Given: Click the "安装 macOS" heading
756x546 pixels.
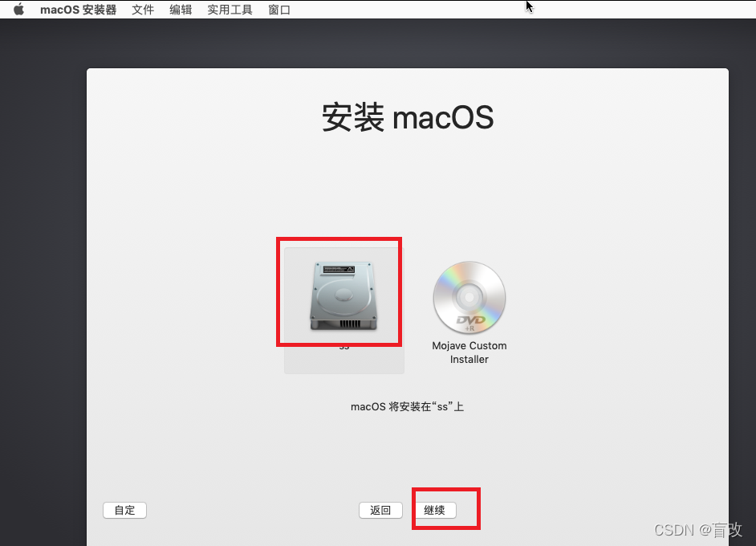Looking at the screenshot, I should click(x=408, y=117).
